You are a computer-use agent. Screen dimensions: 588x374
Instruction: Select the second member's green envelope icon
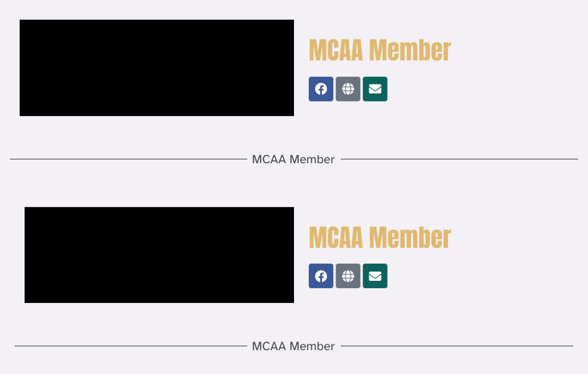point(375,276)
